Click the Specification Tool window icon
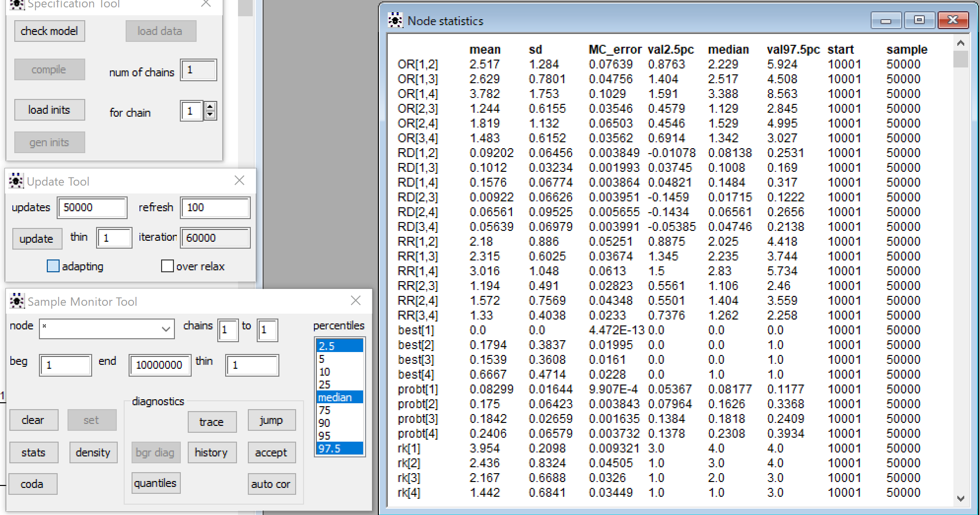Image resolution: width=980 pixels, height=515 pixels. (16, 5)
